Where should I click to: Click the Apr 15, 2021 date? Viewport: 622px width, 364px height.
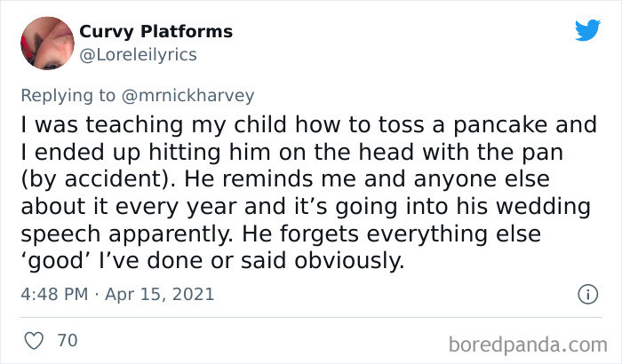click(159, 294)
